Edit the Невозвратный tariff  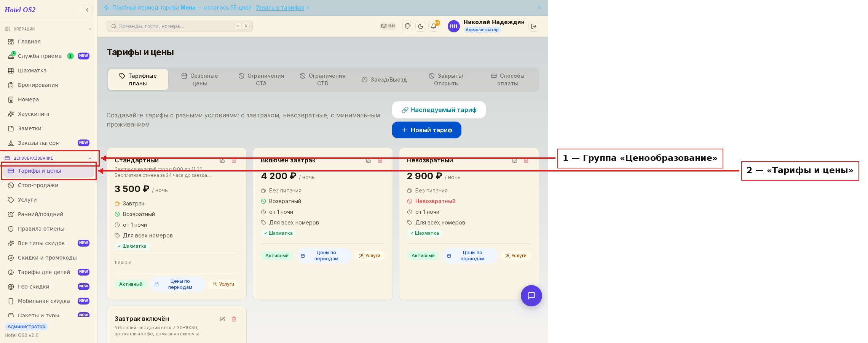[x=515, y=160]
